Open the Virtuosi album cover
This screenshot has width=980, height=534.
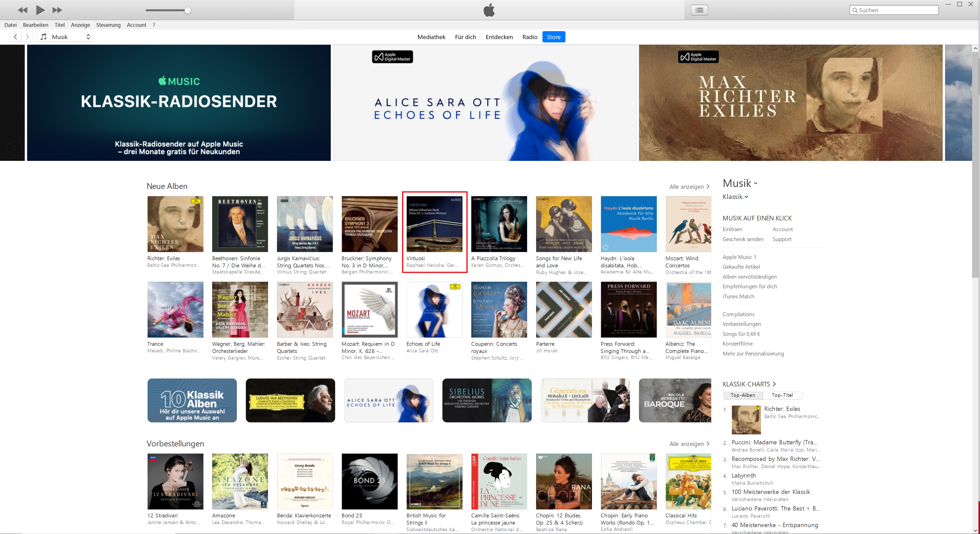(x=434, y=224)
